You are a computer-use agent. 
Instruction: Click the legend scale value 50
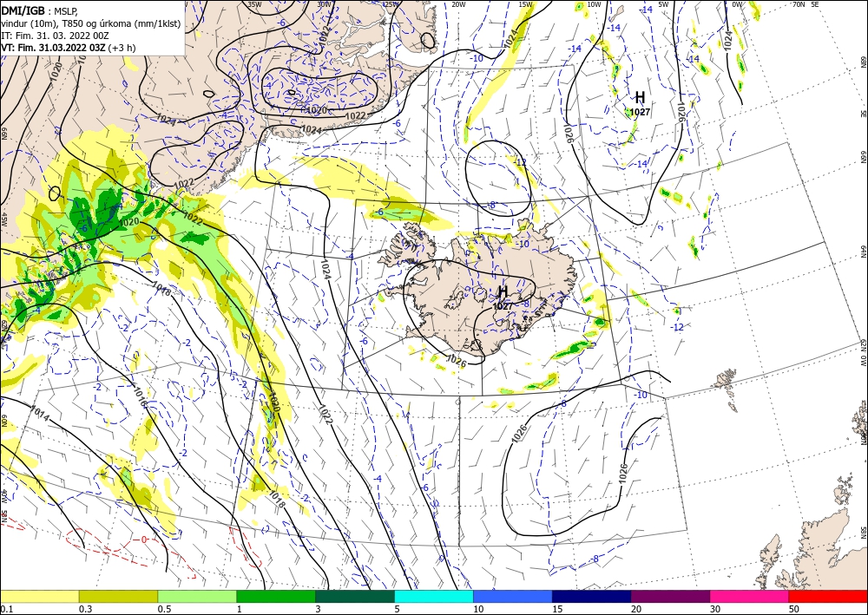(794, 609)
